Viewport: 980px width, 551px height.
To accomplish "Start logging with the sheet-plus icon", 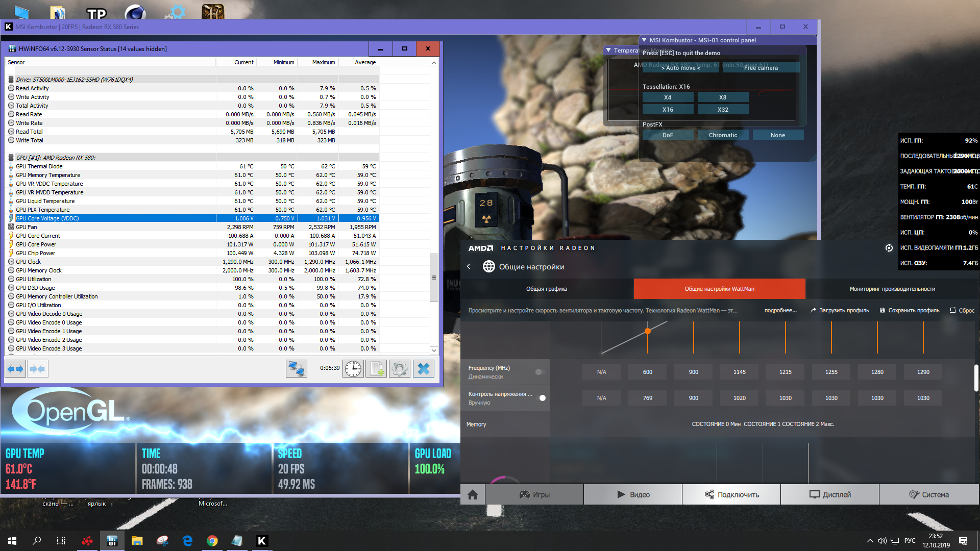I will (376, 369).
